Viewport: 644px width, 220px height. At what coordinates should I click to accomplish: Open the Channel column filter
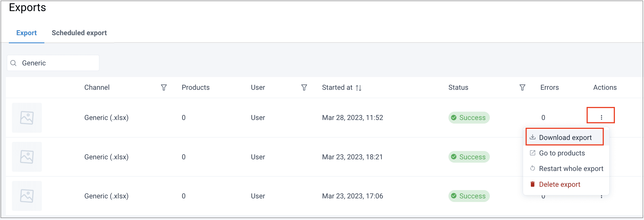coord(164,88)
